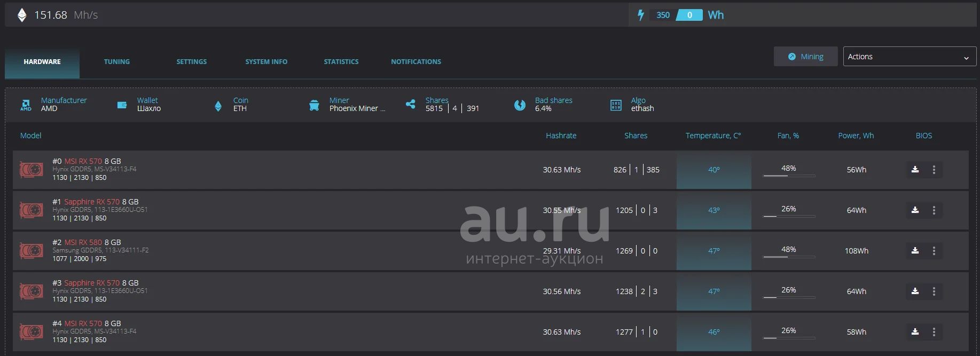Click the Temperature, C° column header
This screenshot has width=980, height=356.
[713, 136]
